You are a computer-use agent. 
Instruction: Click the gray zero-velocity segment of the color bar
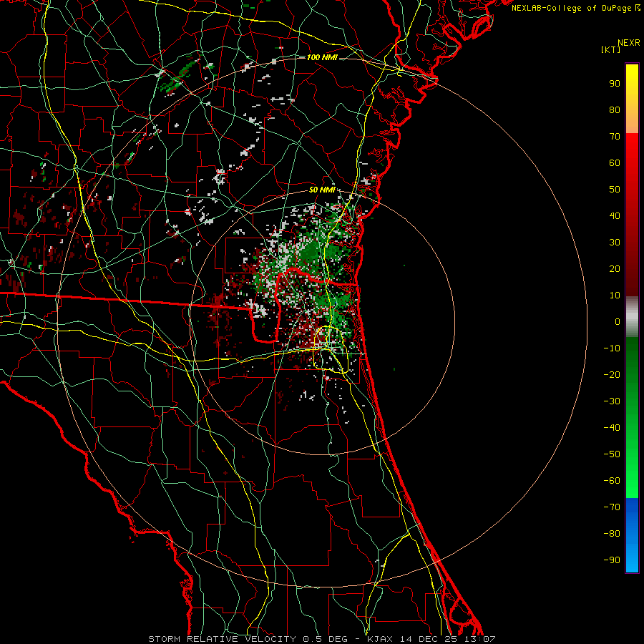tap(632, 317)
